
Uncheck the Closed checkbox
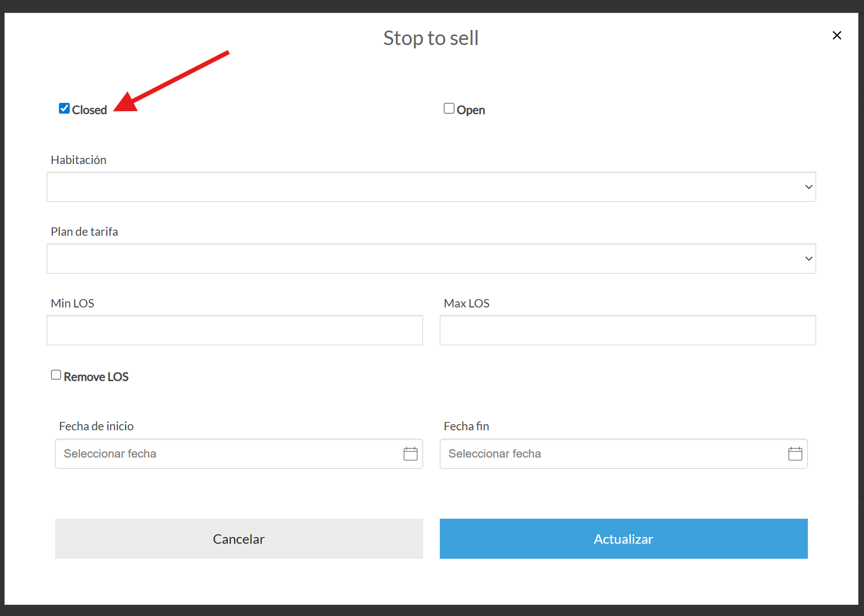[x=64, y=108]
